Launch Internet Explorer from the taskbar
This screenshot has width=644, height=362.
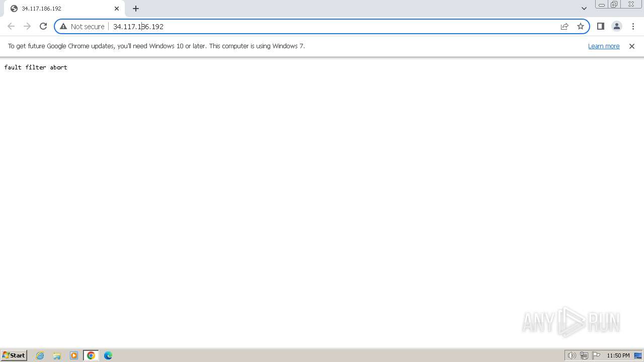40,355
